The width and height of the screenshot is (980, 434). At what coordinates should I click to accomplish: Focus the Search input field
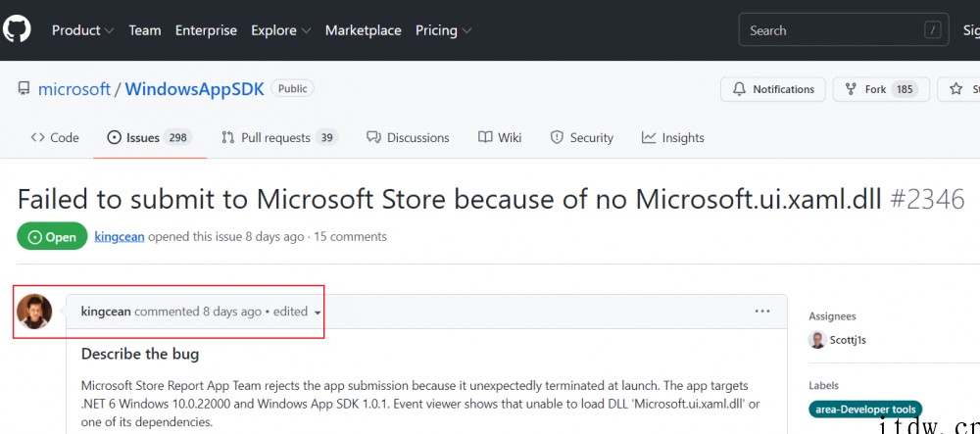coord(844,30)
